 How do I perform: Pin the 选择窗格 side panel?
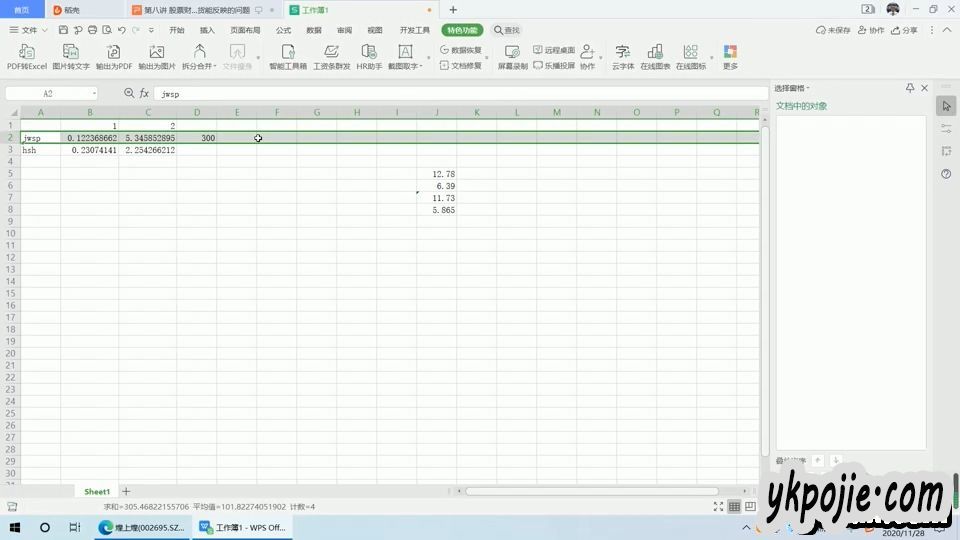(x=910, y=88)
